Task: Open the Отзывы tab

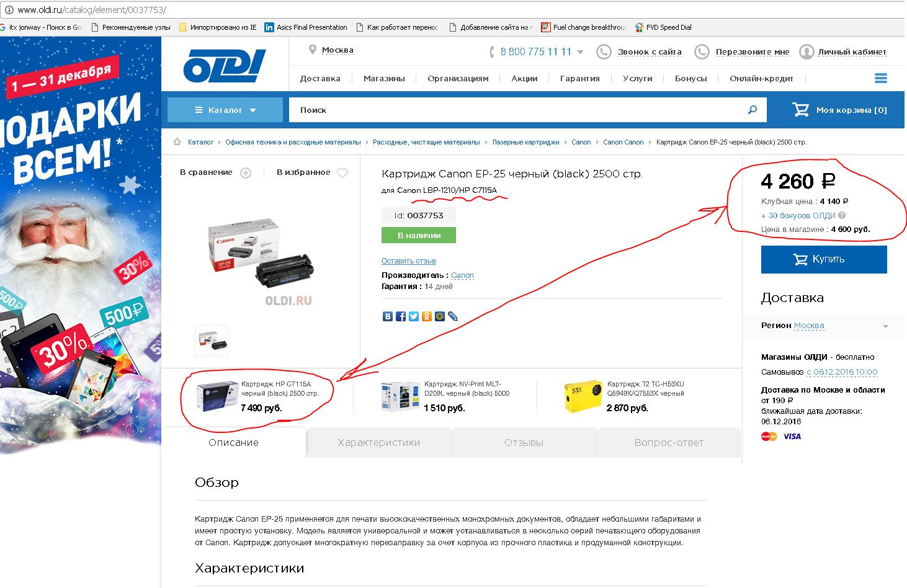Action: (524, 443)
